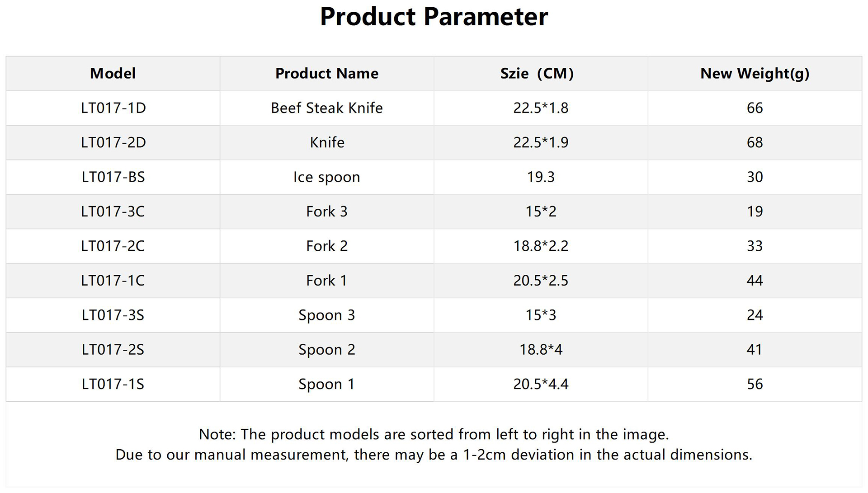Click the 20.5*2.5 size cell
Image resolution: width=868 pixels, height=493 pixels.
[x=541, y=281]
